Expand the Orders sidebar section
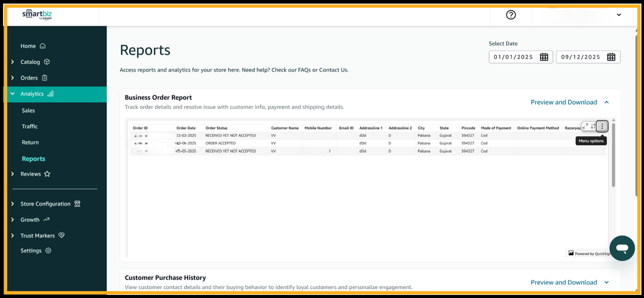This screenshot has height=298, width=644. [x=29, y=78]
